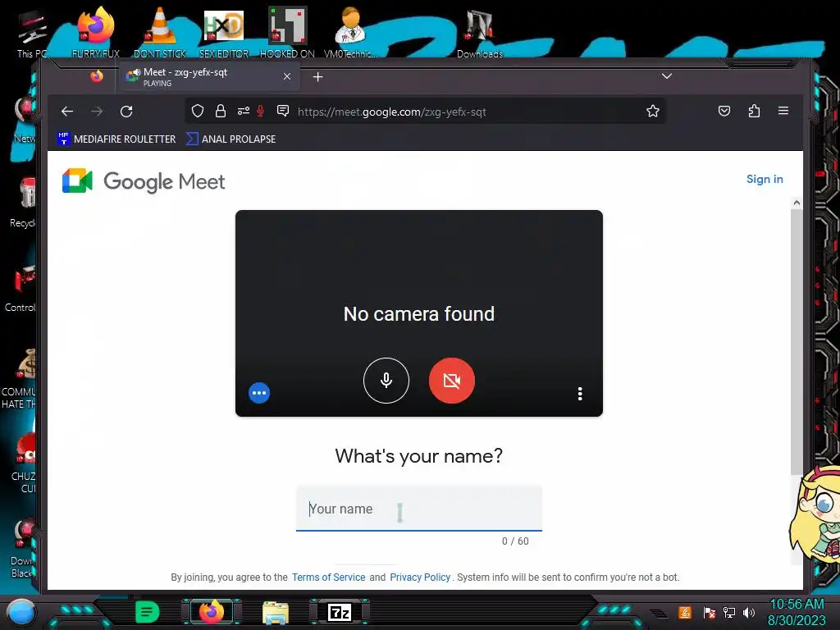Viewport: 840px width, 630px height.
Task: Click the page scrollbar thumb
Action: (797, 341)
